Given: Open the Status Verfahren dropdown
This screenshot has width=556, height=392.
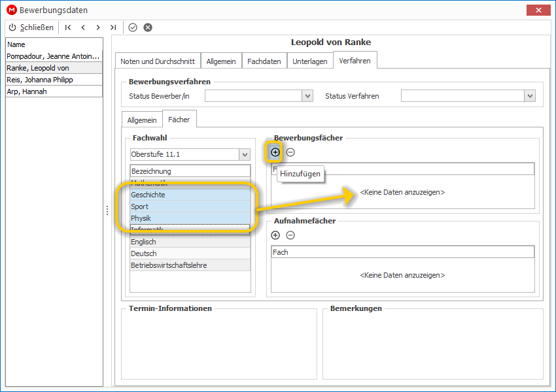Looking at the screenshot, I should (x=530, y=95).
